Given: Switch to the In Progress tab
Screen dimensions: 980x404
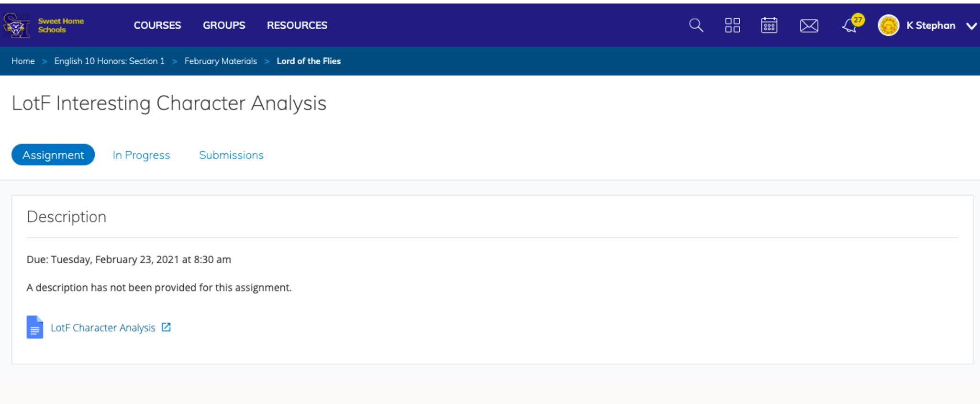Looking at the screenshot, I should click(x=141, y=155).
